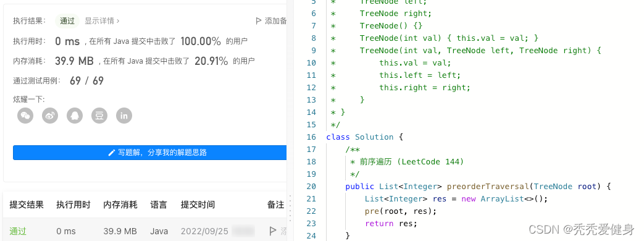
Task: Share result via Douban icon
Action: (99, 116)
